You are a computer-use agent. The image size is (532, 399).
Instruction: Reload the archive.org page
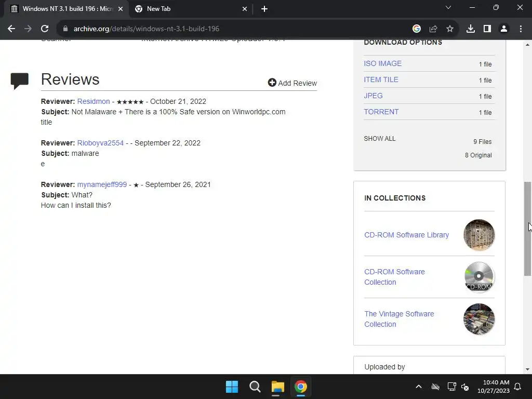(x=45, y=29)
